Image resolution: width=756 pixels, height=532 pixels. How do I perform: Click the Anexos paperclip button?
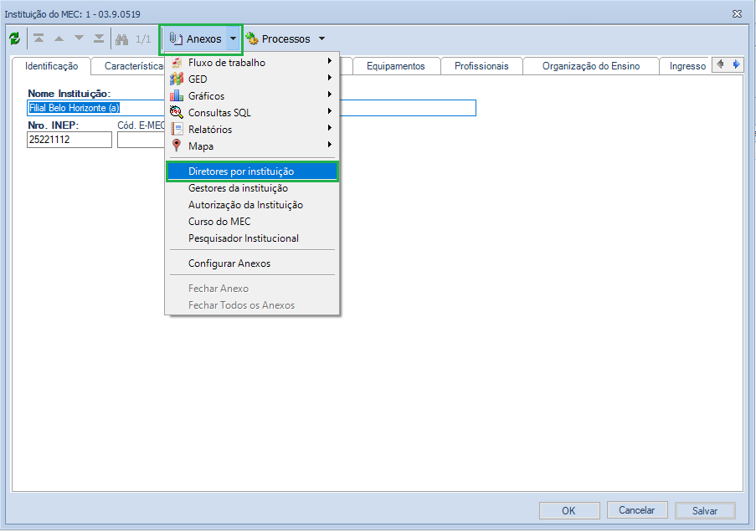[x=195, y=39]
